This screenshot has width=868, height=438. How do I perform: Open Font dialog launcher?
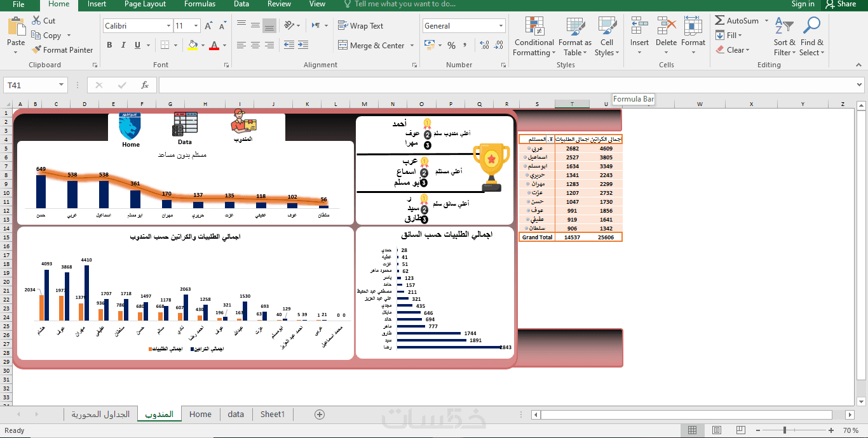click(226, 65)
